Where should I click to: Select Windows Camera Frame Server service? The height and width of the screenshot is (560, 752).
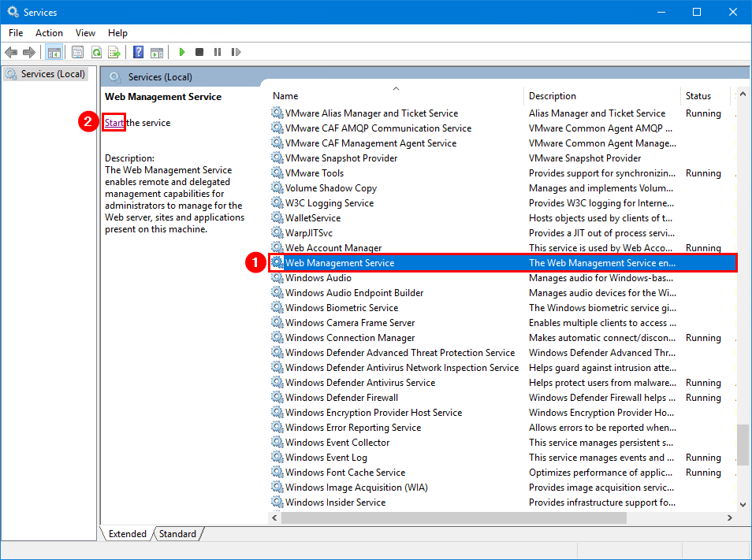350,322
